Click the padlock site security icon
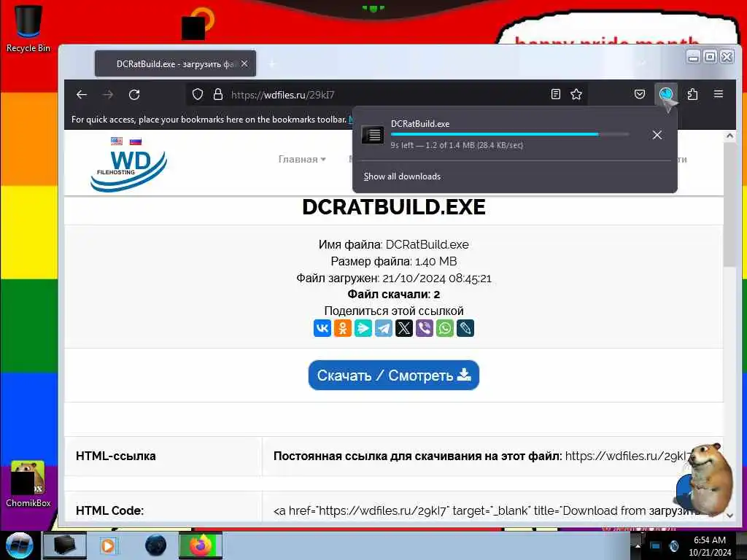This screenshot has width=747, height=560. 217,94
